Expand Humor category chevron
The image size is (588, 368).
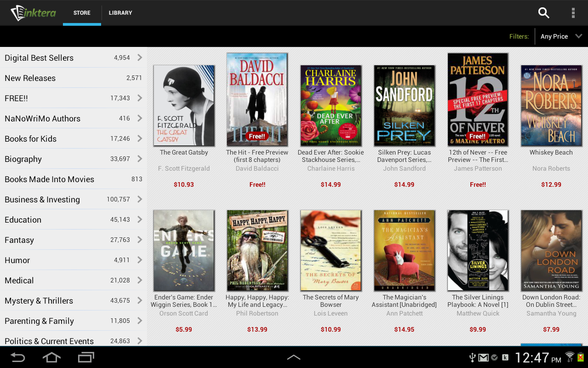[x=140, y=260]
